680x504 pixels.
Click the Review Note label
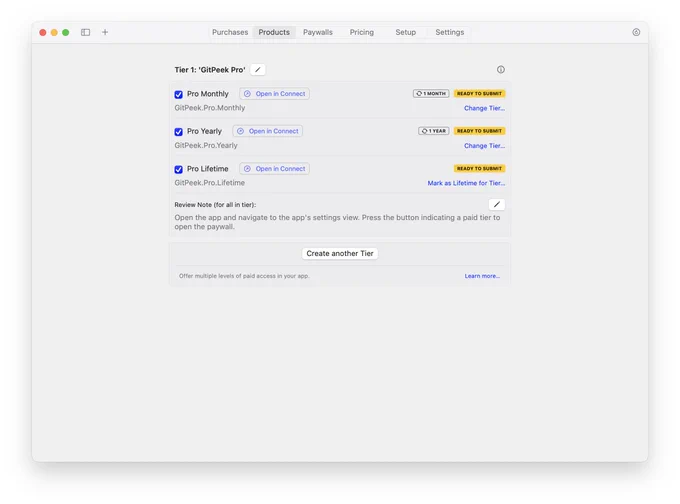pos(215,205)
